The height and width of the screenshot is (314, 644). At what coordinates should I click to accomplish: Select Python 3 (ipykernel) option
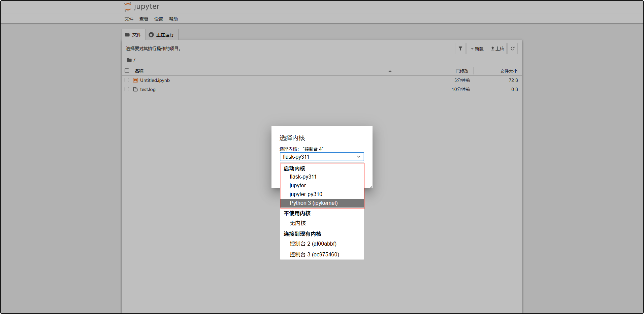[x=322, y=203]
